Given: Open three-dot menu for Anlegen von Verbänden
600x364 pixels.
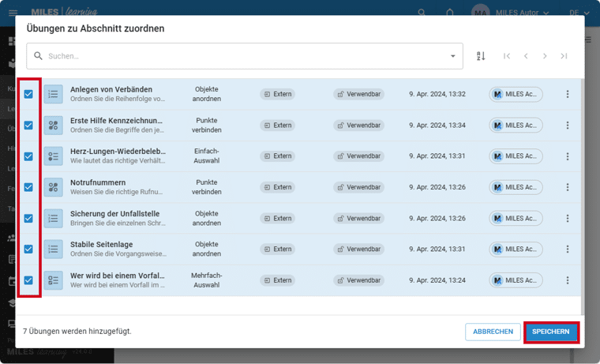Looking at the screenshot, I should coord(567,94).
